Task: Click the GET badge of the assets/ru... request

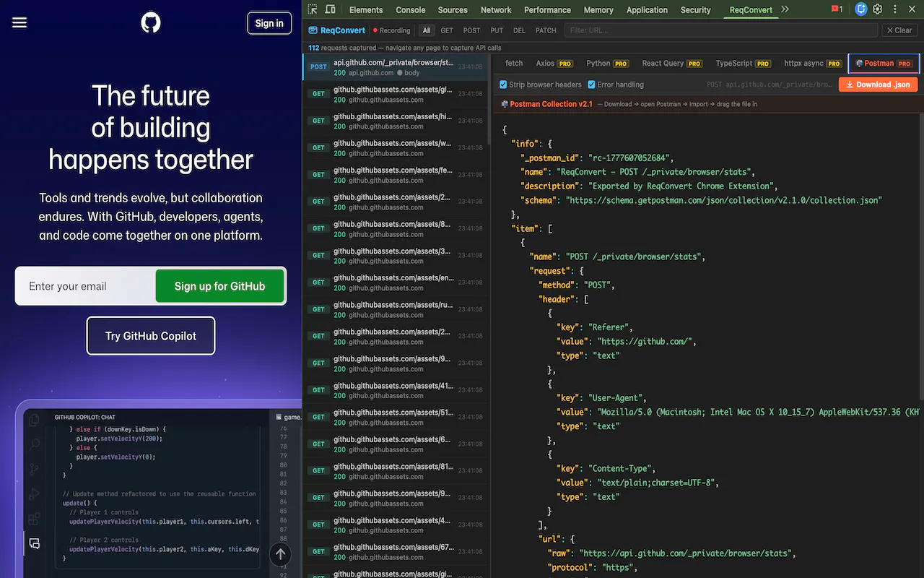Action: (318, 309)
